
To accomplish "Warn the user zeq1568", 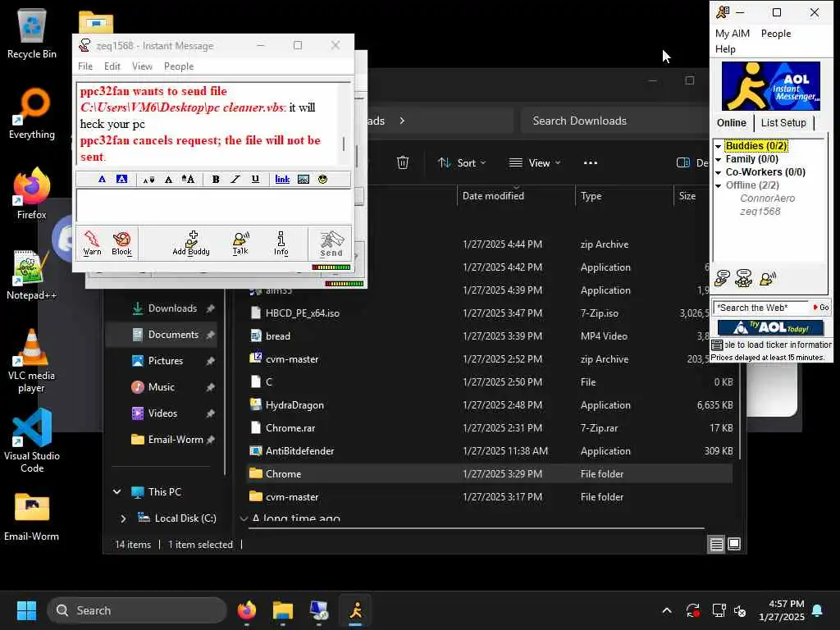I will click(92, 244).
